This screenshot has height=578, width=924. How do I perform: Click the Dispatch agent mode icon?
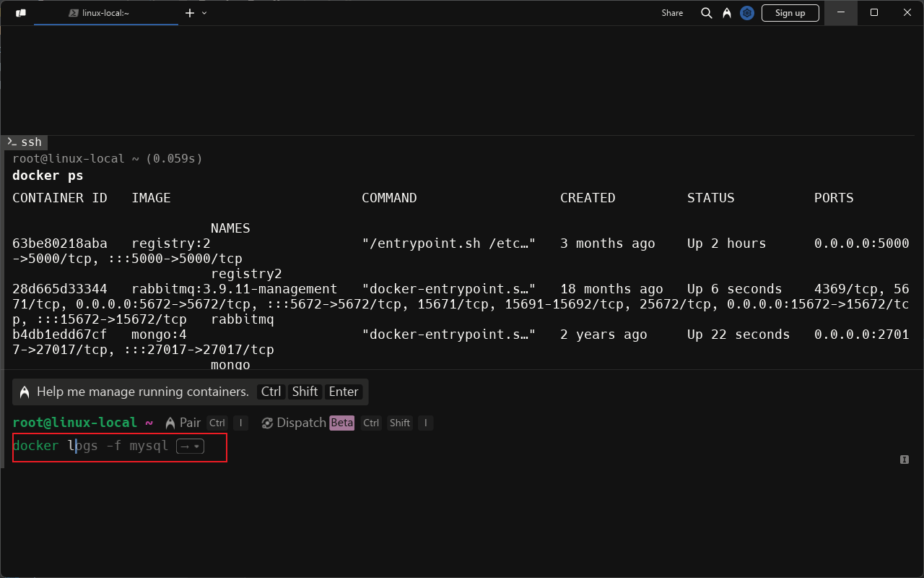267,423
